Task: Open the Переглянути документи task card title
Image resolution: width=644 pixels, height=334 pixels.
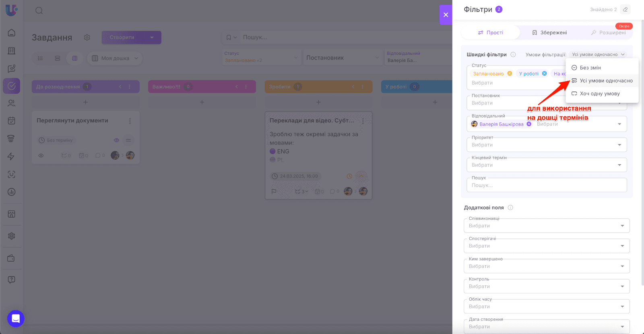Action: (72, 120)
